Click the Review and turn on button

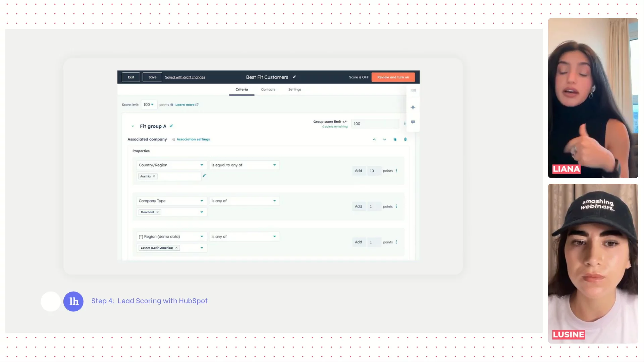(393, 77)
